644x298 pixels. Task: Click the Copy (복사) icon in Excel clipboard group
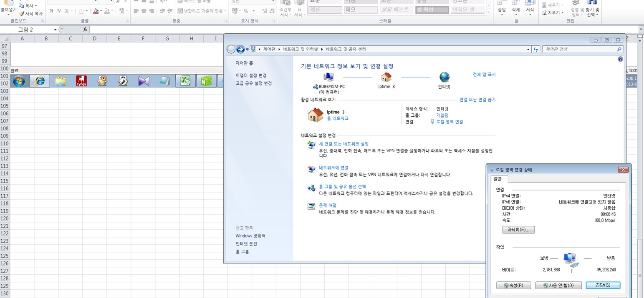[22, 6]
